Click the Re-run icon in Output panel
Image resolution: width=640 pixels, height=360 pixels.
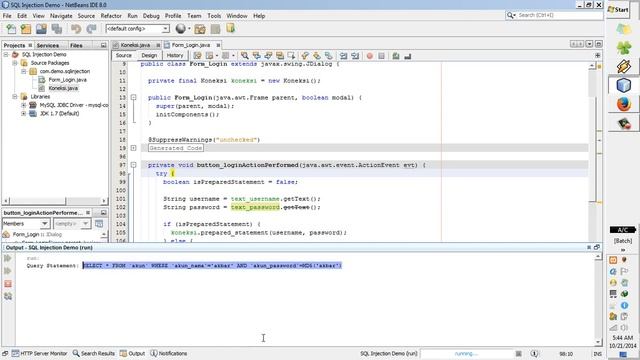8,258
